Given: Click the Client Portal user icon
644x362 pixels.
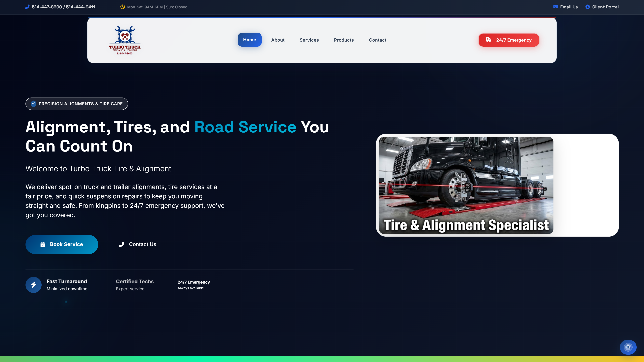Looking at the screenshot, I should pyautogui.click(x=587, y=7).
